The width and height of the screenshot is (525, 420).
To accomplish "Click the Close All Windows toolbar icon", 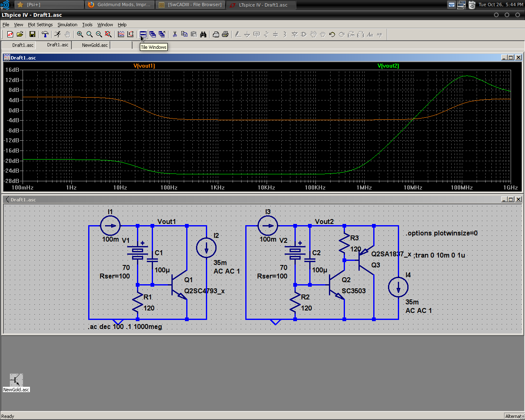I will click(x=162, y=34).
